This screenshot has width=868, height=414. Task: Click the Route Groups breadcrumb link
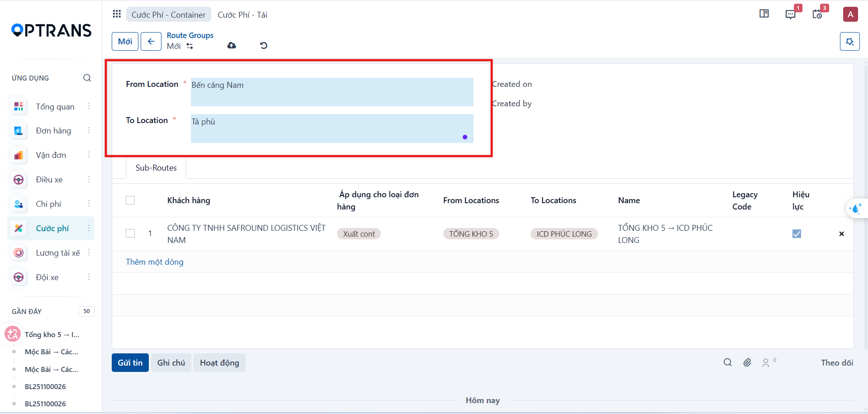pyautogui.click(x=190, y=35)
